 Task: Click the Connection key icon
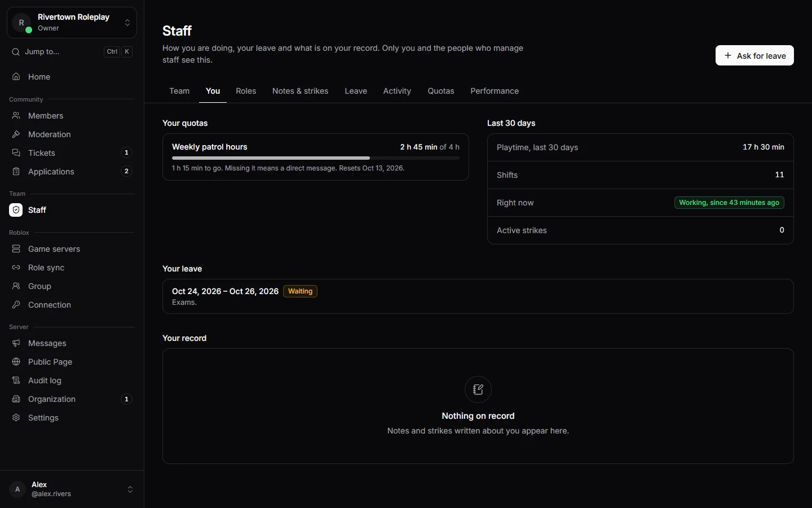pyautogui.click(x=16, y=305)
